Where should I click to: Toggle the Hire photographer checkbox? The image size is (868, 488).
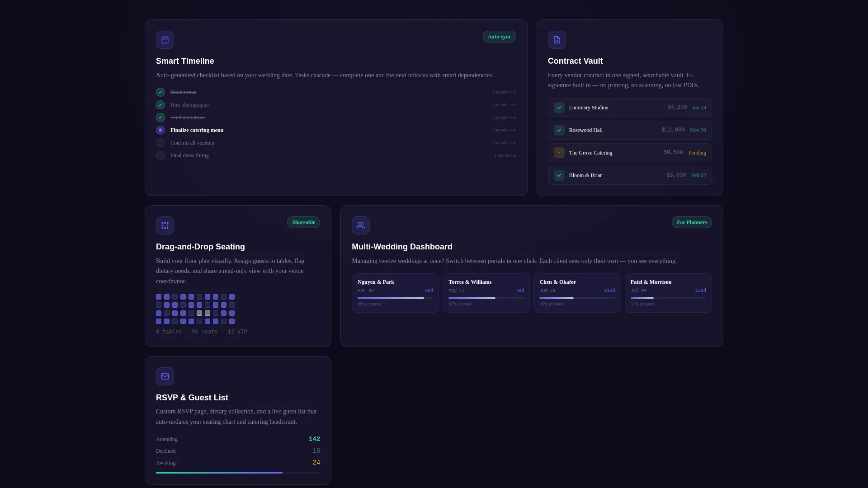coord(160,105)
